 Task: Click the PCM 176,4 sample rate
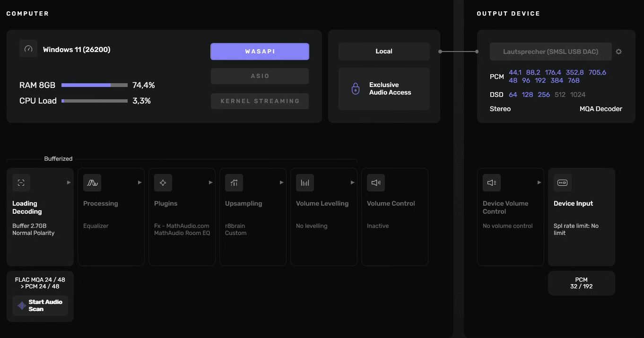pos(553,72)
